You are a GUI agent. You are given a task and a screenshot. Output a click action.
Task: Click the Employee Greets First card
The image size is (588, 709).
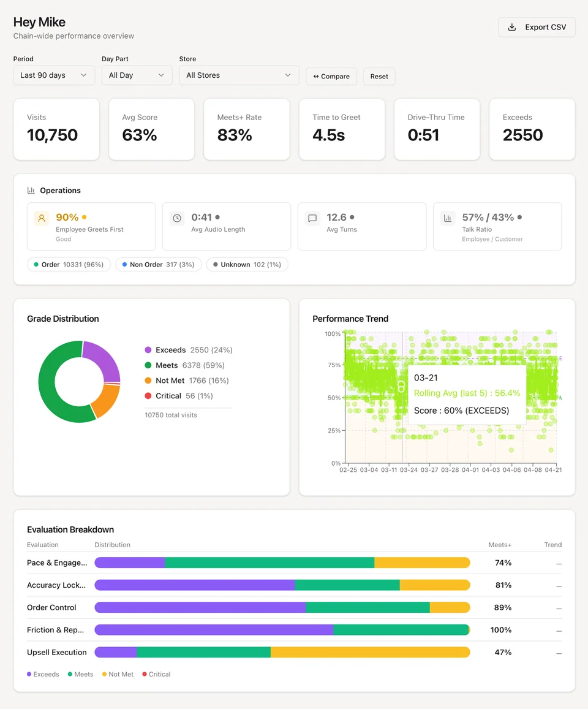point(91,227)
